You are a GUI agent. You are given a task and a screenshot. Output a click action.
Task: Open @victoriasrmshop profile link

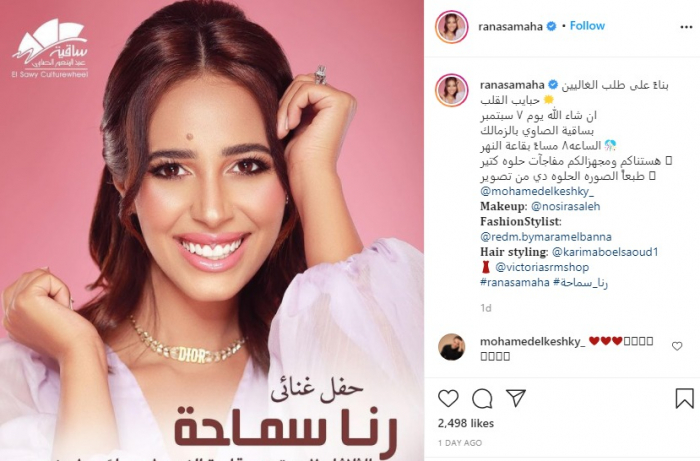click(x=542, y=267)
